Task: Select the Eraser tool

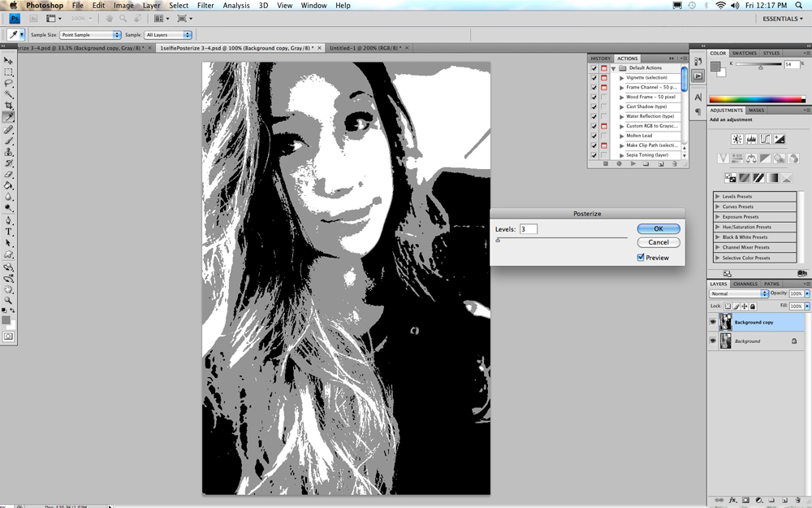Action: point(8,175)
